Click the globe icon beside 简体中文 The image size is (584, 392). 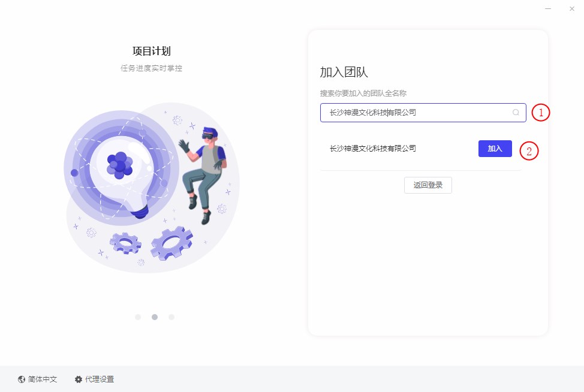coord(22,379)
